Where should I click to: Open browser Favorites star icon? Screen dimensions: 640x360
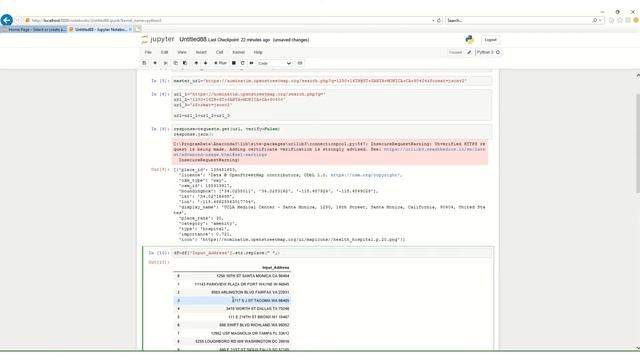point(620,20)
